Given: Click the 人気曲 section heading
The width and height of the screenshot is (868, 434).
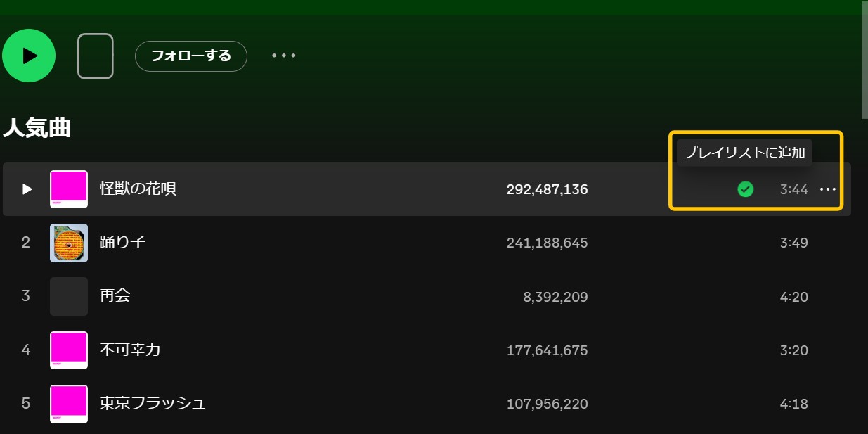Looking at the screenshot, I should (x=37, y=128).
